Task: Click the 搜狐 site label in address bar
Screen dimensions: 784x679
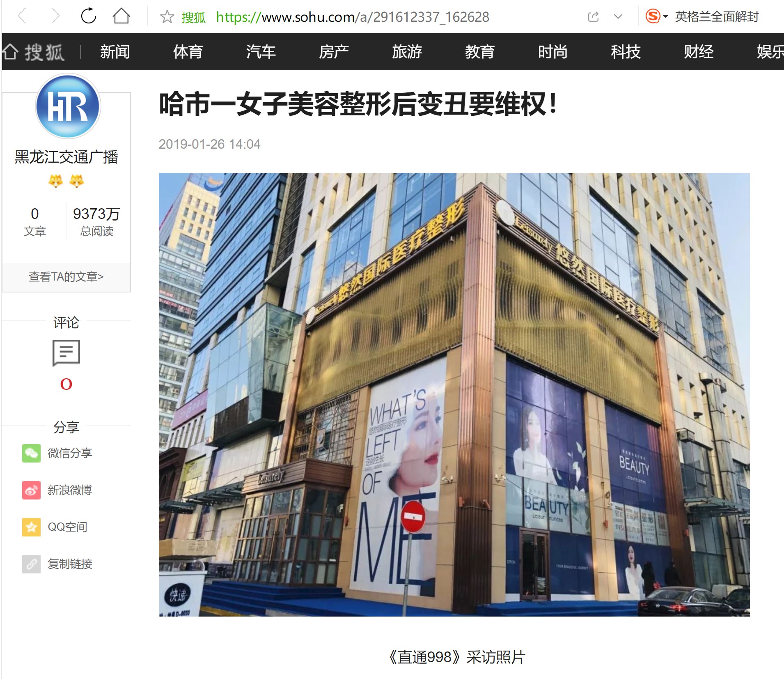Action: (193, 17)
